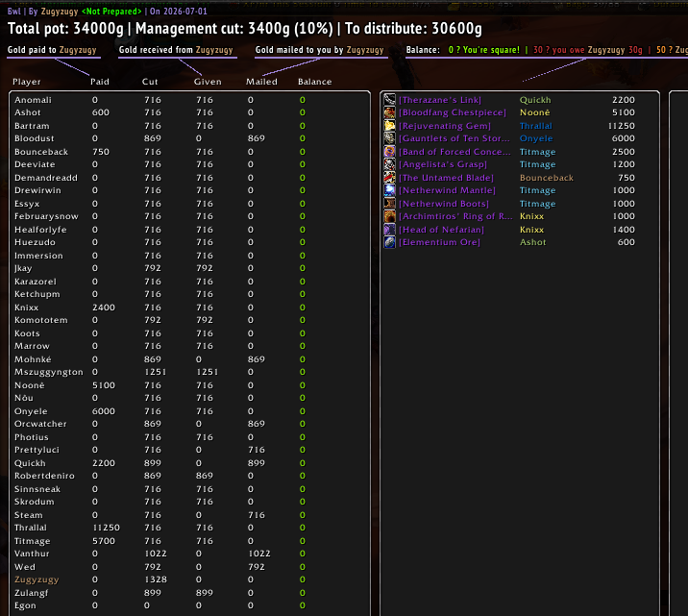Open the [Rejuvenating Gem] item link
The image size is (688, 616).
(445, 126)
